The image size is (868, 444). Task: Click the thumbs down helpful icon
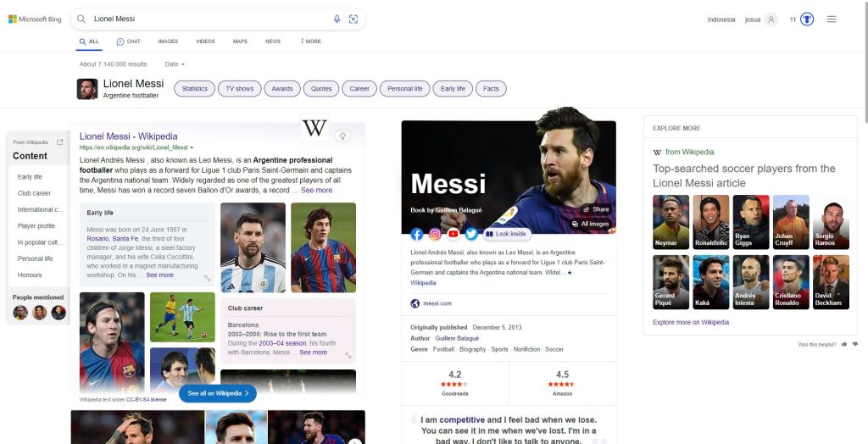coord(855,344)
